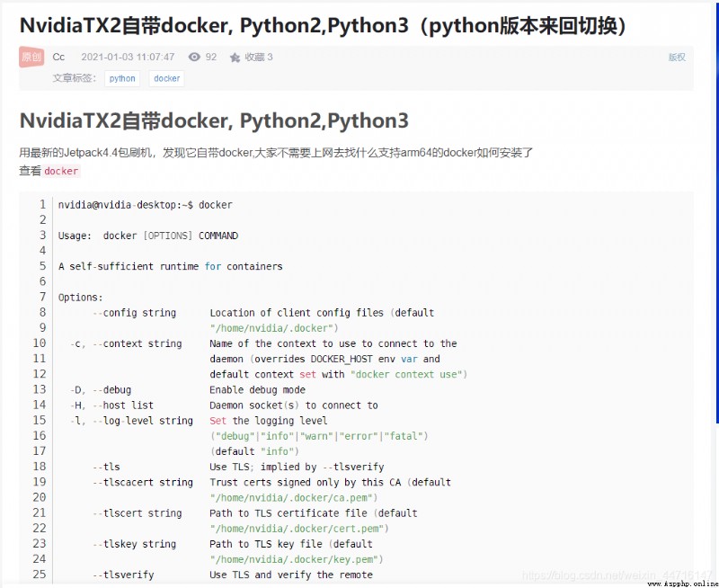Click the --config string option line
The width and height of the screenshot is (719, 588).
(x=263, y=313)
